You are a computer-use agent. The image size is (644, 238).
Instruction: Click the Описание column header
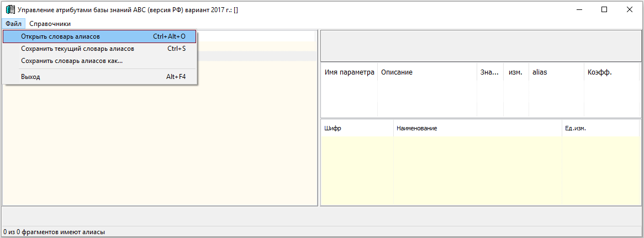pyautogui.click(x=427, y=72)
